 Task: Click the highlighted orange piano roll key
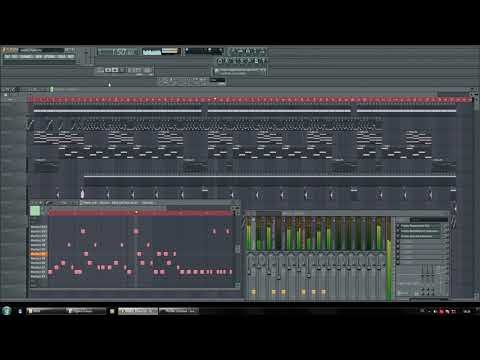39,254
